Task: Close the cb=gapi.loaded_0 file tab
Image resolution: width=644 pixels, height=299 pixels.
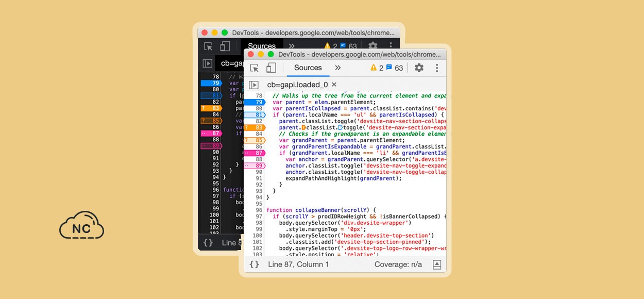Action: click(x=334, y=85)
